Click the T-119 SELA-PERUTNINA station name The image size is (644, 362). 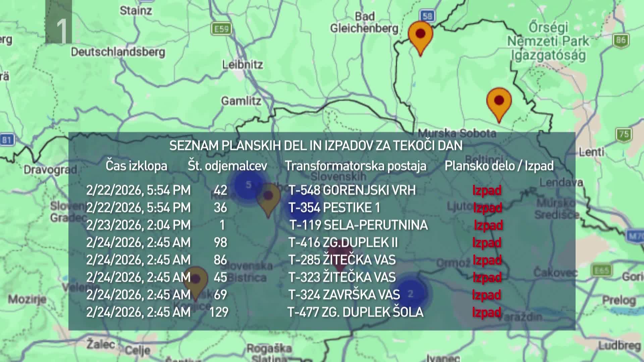pos(359,225)
